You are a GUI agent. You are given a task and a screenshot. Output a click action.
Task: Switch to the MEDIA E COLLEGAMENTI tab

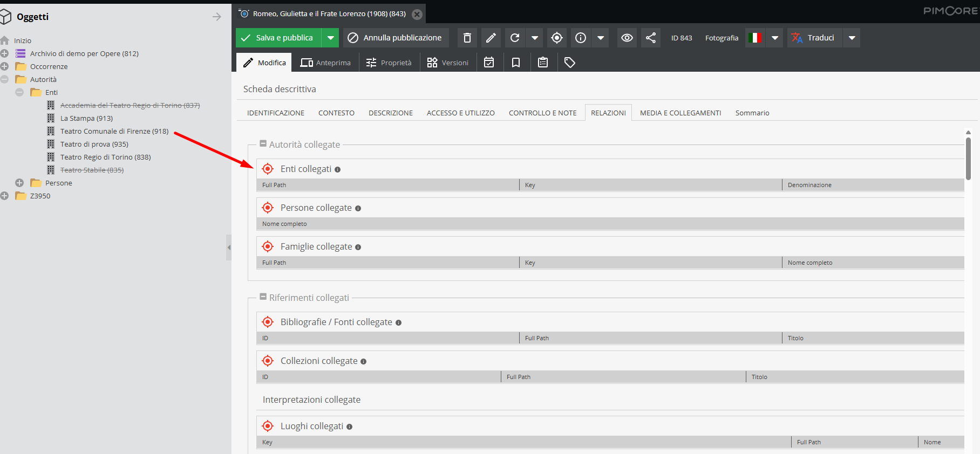(680, 113)
